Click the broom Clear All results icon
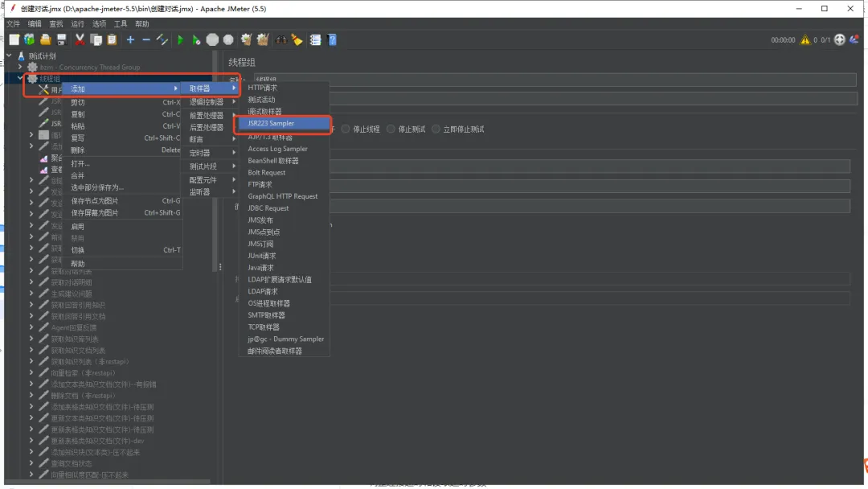Image resolution: width=868 pixels, height=489 pixels. 262,39
